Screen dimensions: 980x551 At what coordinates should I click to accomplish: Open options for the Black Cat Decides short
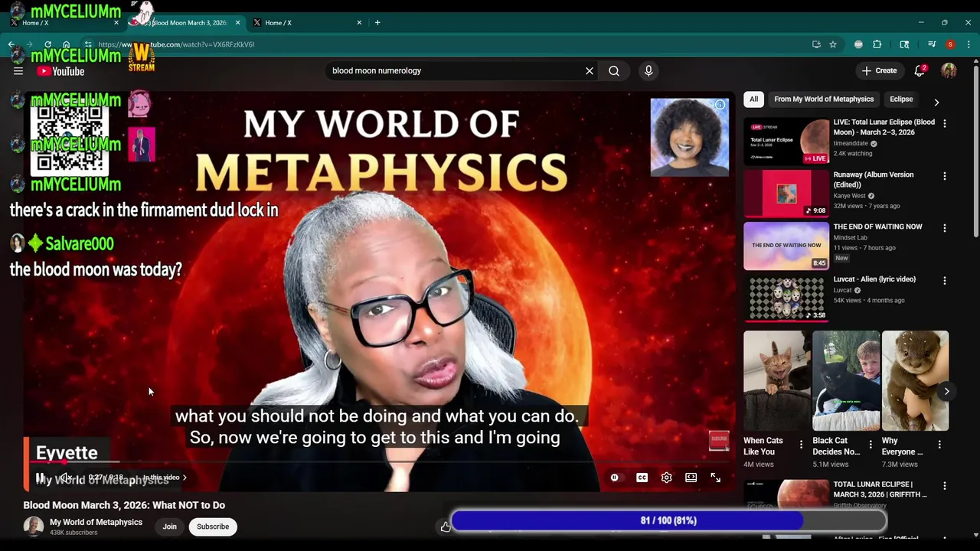(x=871, y=444)
